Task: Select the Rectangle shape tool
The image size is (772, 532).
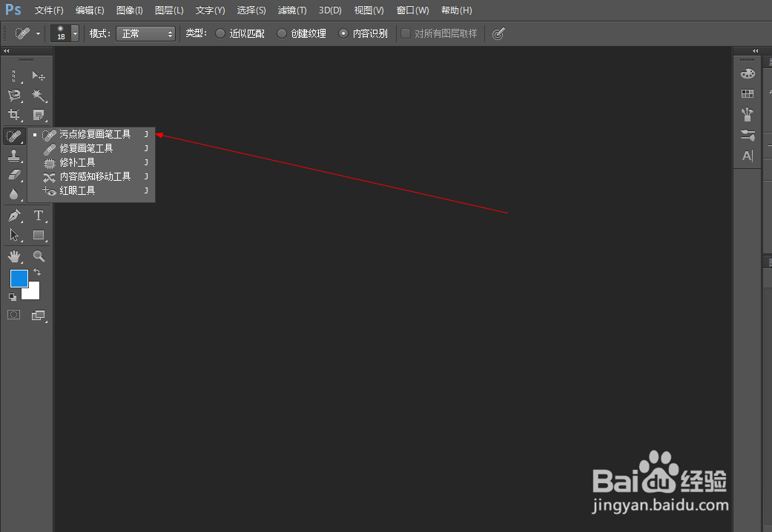Action: pyautogui.click(x=39, y=235)
